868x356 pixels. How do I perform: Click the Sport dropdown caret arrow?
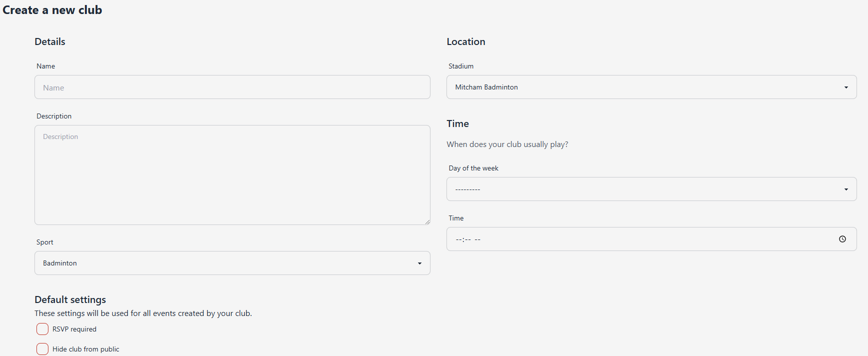coord(420,263)
